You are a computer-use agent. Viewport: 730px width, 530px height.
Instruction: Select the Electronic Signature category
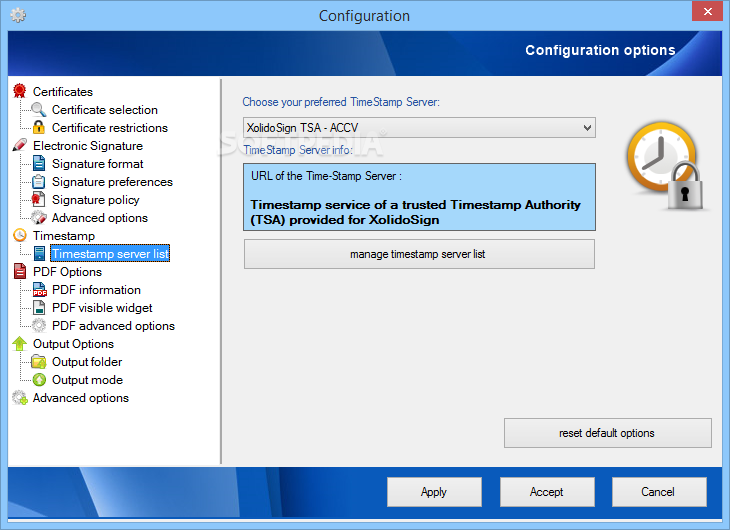click(88, 146)
